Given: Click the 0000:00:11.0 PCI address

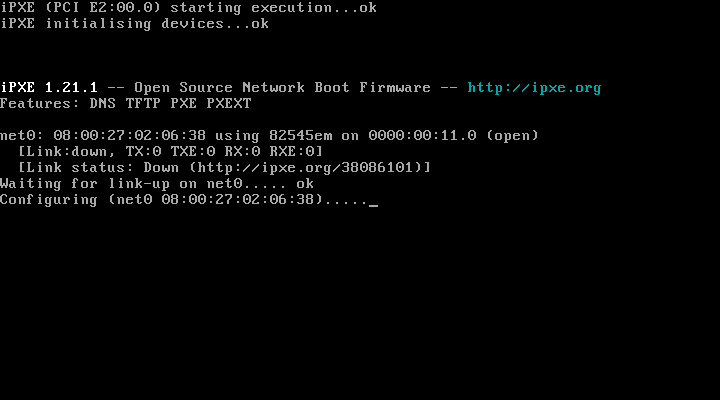Looking at the screenshot, I should [422, 135].
